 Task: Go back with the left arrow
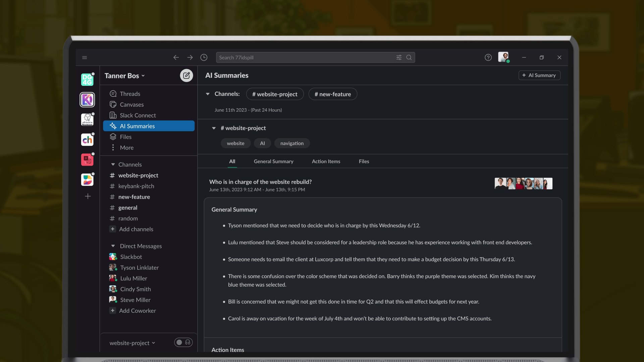176,58
